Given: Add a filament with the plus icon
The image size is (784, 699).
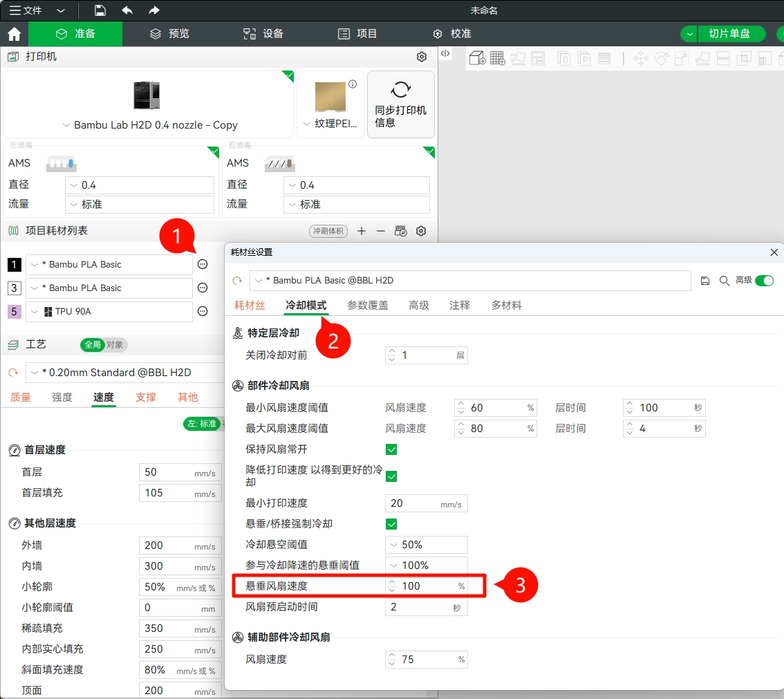Looking at the screenshot, I should (x=362, y=231).
